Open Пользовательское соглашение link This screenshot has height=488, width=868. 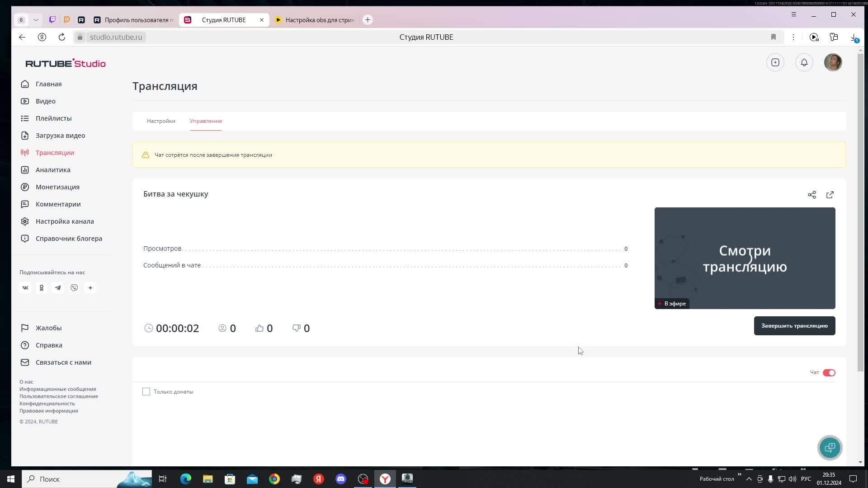(x=59, y=396)
